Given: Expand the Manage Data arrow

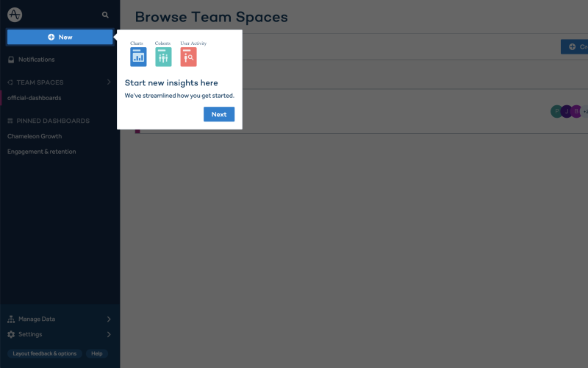Looking at the screenshot, I should (109, 319).
